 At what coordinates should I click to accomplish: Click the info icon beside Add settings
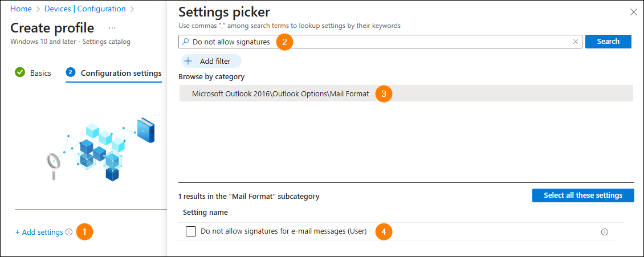pos(69,232)
